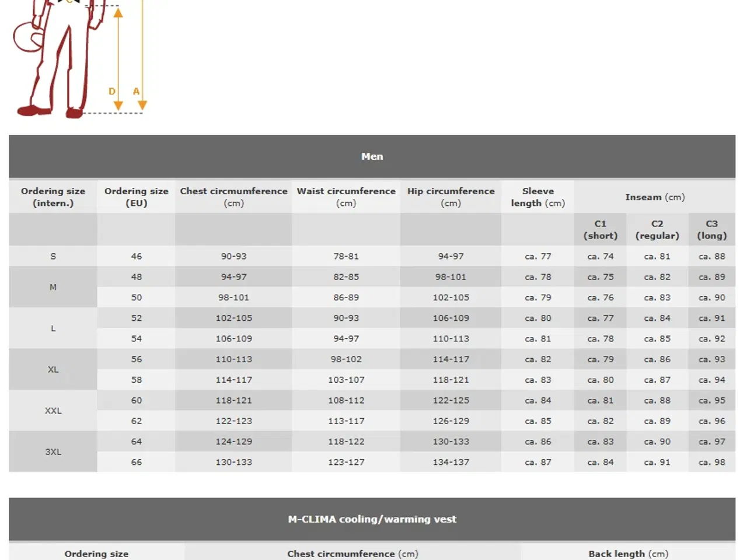The image size is (747, 560).
Task: Click the Men table header bar
Action: coord(372,156)
